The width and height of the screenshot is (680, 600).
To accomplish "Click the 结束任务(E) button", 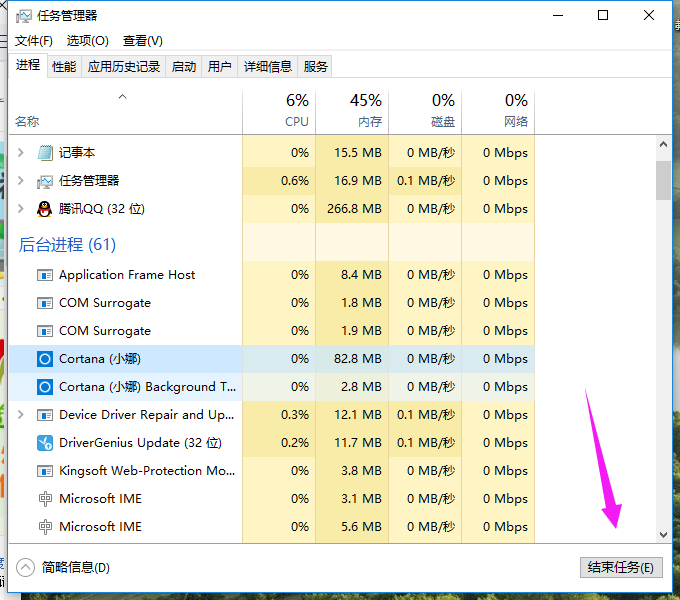I will [x=620, y=567].
